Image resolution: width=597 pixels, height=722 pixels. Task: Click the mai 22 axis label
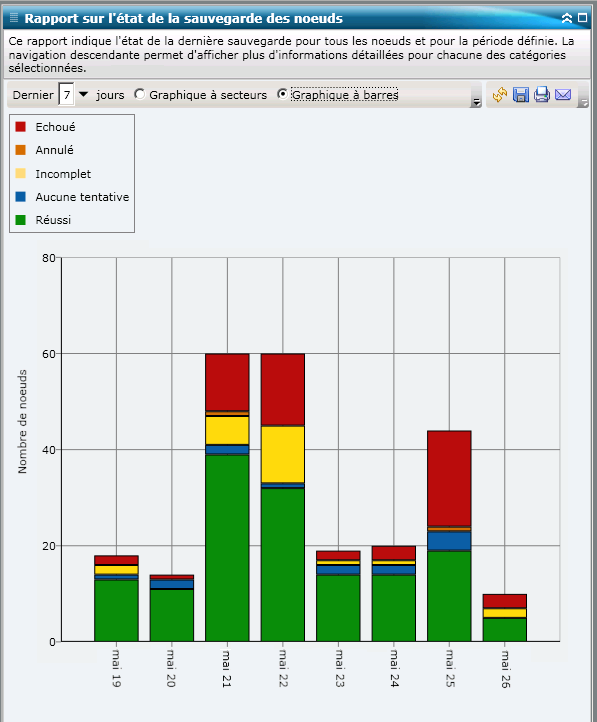283,668
